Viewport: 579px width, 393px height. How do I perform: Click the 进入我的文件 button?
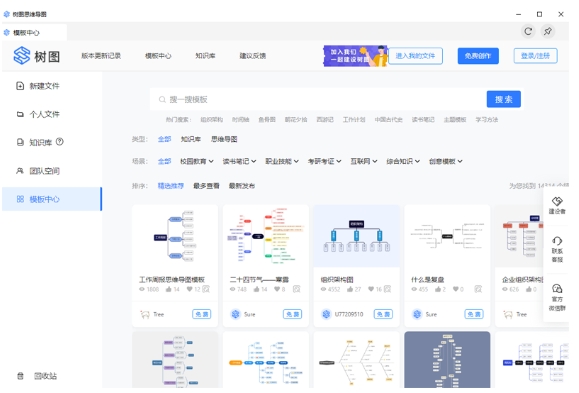[415, 56]
